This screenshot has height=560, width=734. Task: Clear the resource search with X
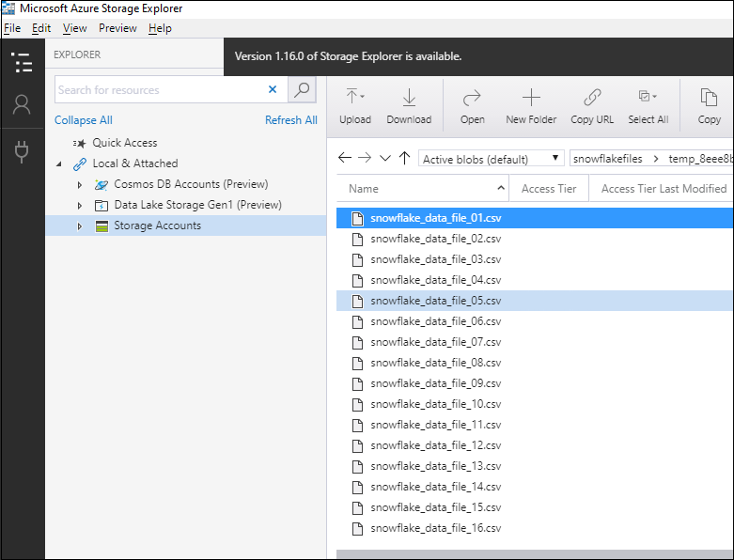tap(273, 89)
